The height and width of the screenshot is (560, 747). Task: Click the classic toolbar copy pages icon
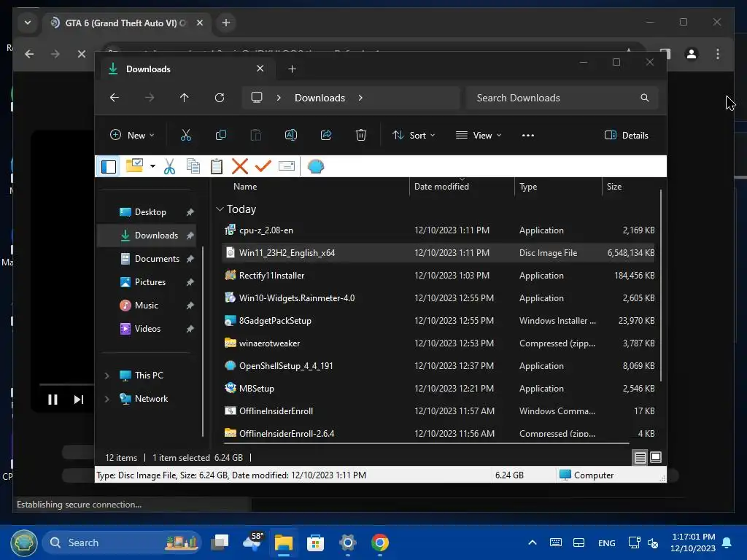[193, 166]
